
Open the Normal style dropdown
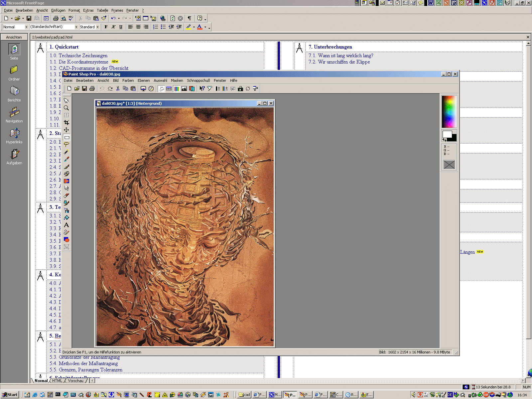pyautogui.click(x=27, y=27)
